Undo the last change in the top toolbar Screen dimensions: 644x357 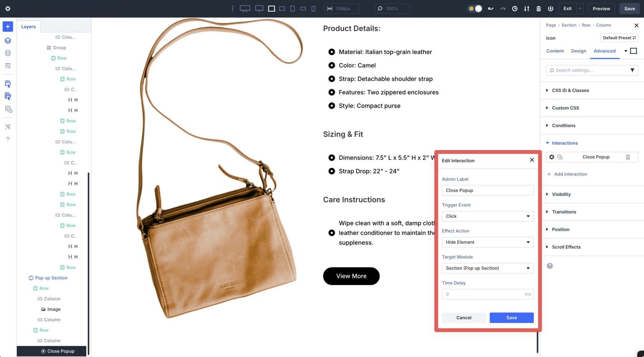tap(490, 8)
